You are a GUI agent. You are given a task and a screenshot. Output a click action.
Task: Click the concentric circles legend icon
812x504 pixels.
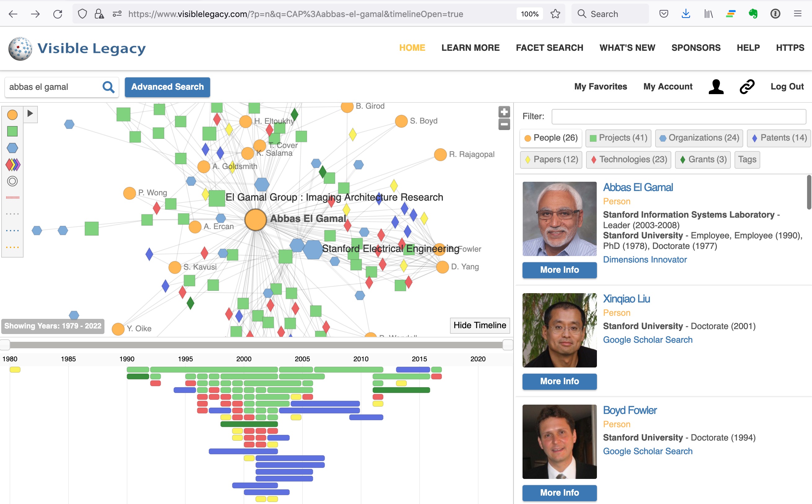pyautogui.click(x=12, y=181)
